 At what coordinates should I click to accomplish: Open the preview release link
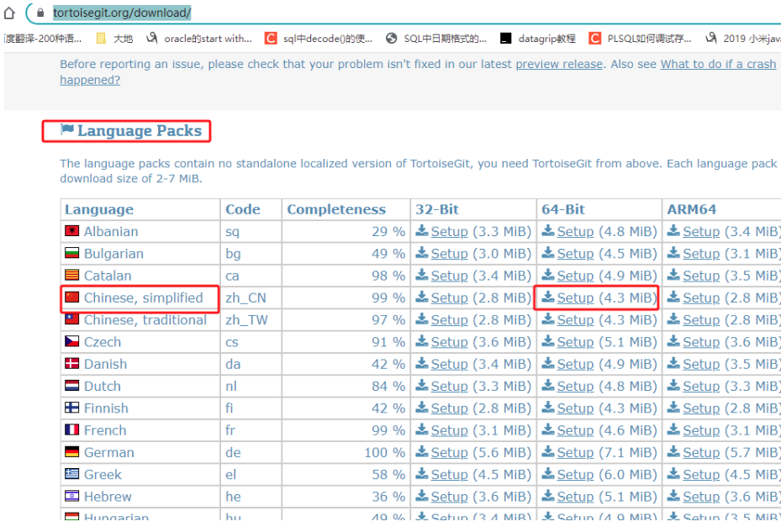pos(559,64)
